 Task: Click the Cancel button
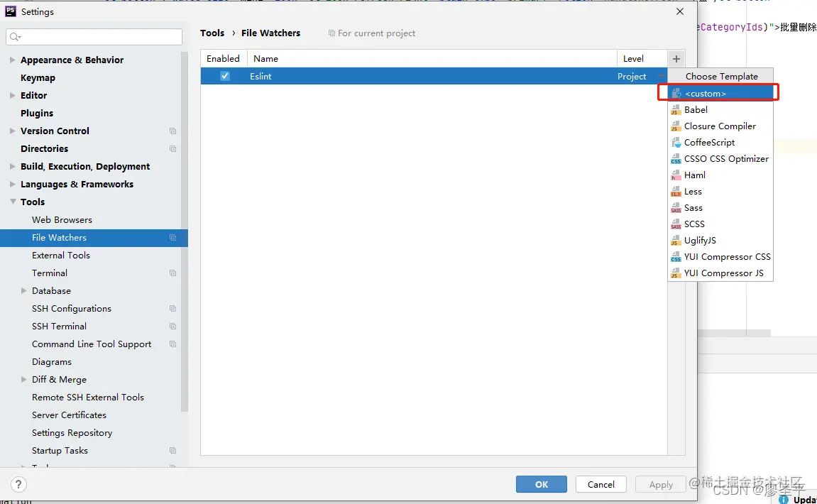(x=601, y=484)
